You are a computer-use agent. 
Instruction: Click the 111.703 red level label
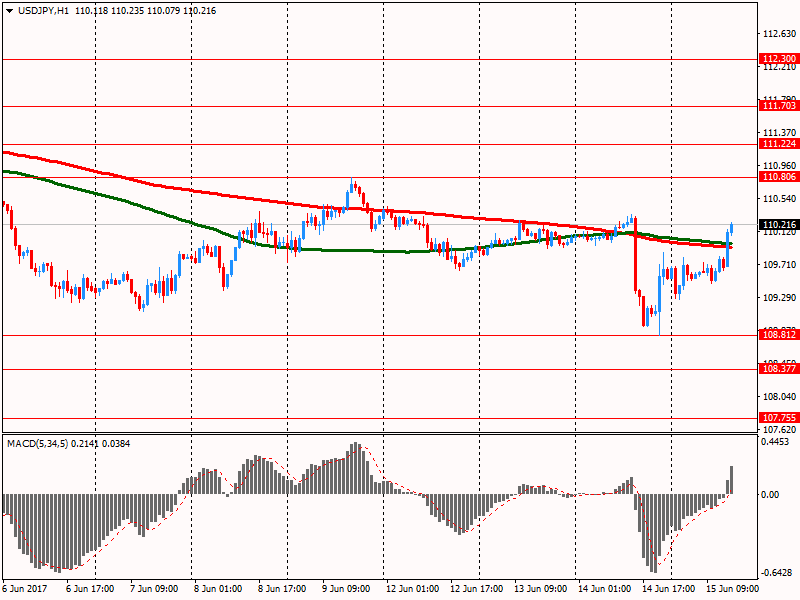point(779,106)
